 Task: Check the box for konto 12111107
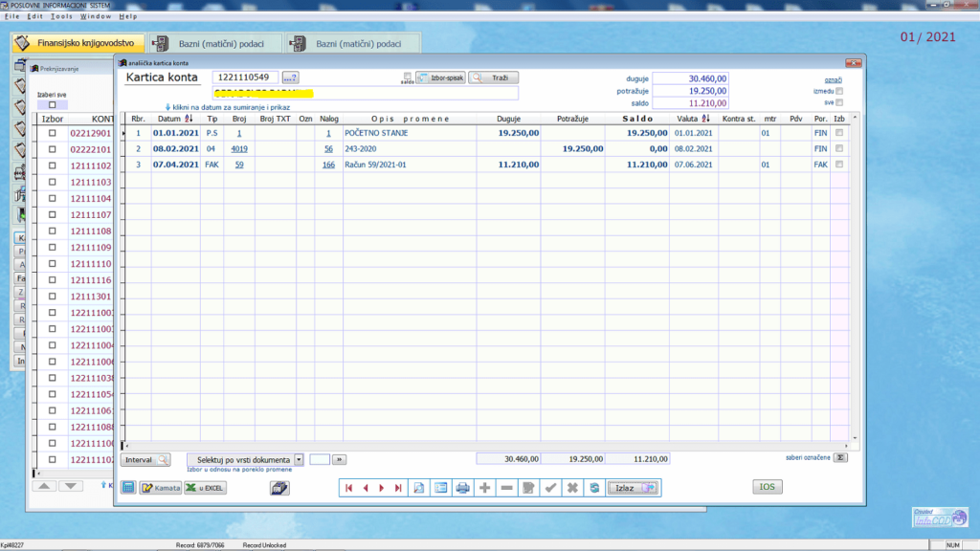(53, 214)
